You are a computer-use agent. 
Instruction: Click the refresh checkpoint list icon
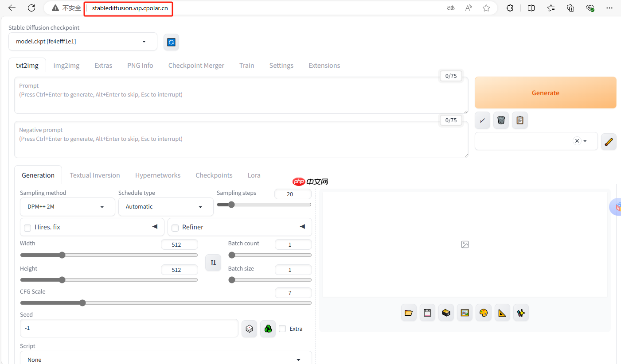pos(172,42)
